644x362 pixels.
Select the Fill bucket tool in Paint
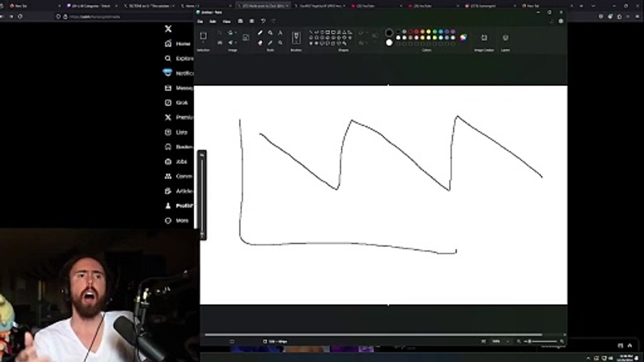coord(270,33)
